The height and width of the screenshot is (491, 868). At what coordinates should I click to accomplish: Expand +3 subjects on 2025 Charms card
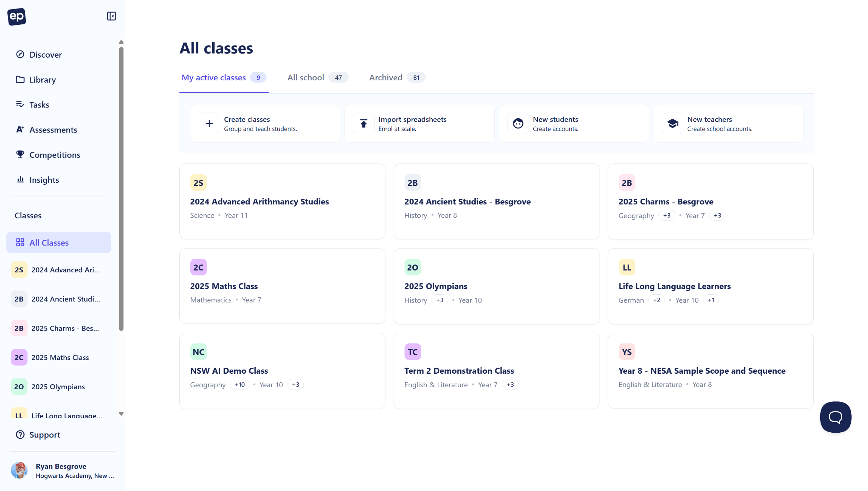pyautogui.click(x=667, y=216)
